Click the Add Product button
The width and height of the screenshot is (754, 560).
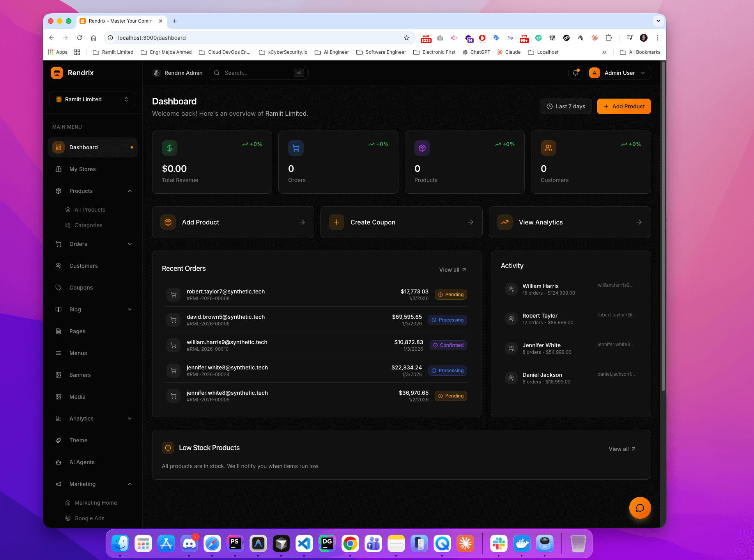pyautogui.click(x=623, y=106)
